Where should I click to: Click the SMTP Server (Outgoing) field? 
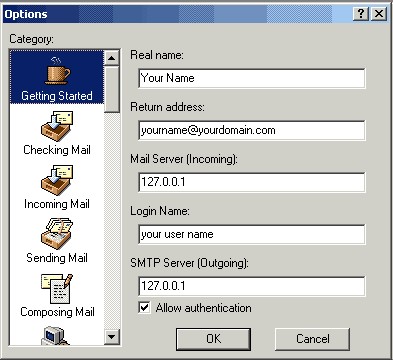click(x=252, y=286)
